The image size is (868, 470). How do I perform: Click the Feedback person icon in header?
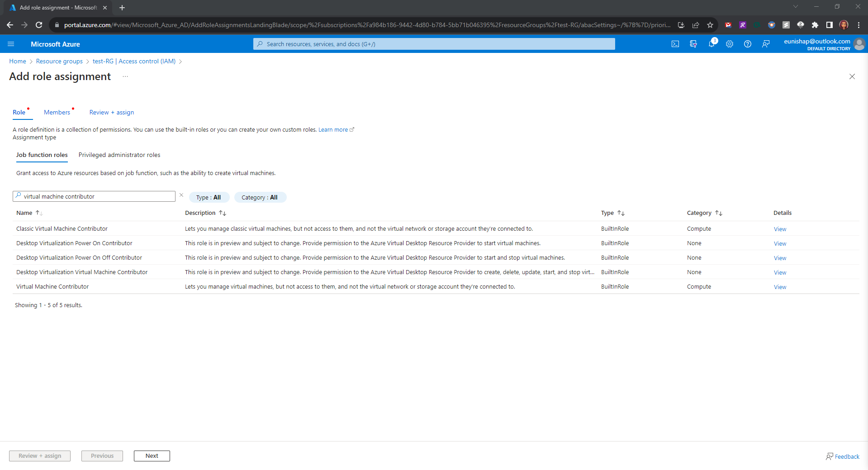(x=765, y=44)
